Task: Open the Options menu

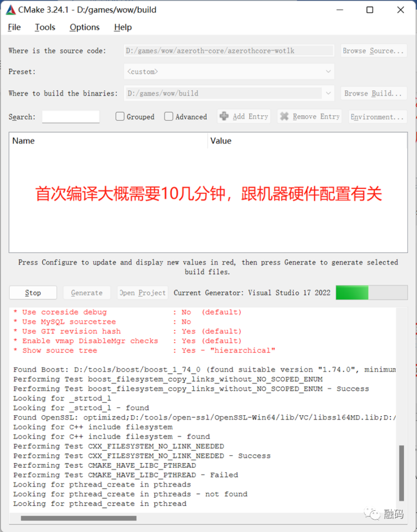Action: coord(84,27)
